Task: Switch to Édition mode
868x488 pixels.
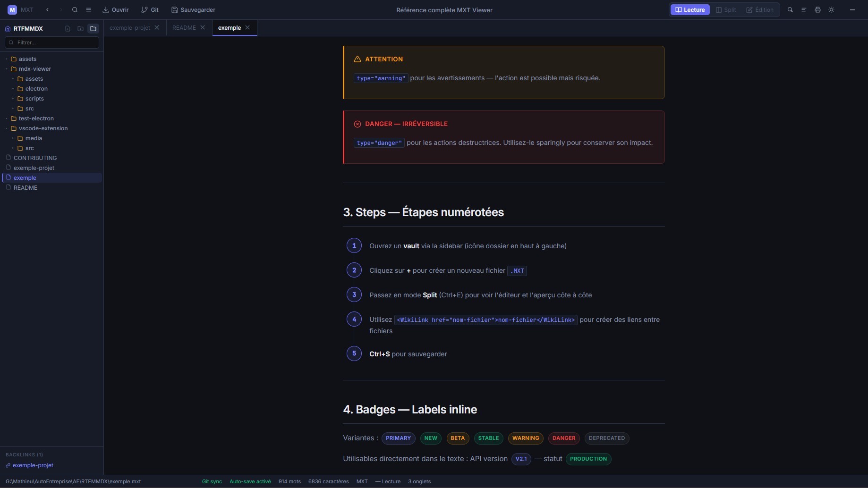Action: [x=760, y=9]
